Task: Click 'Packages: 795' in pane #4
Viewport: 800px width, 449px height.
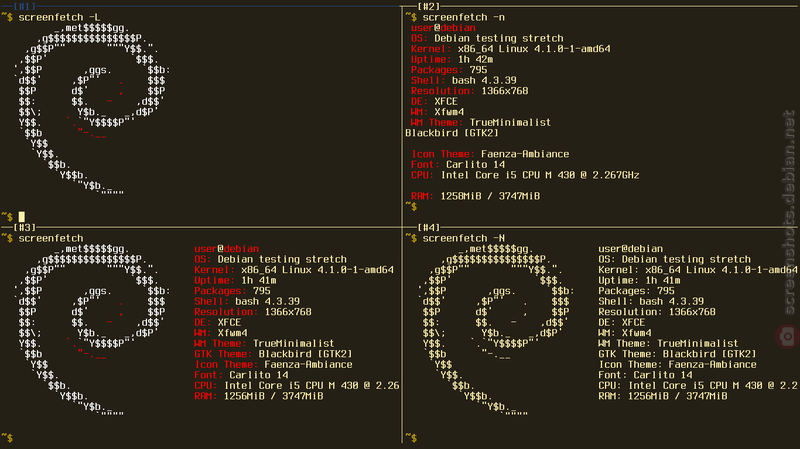Action: pyautogui.click(x=636, y=291)
